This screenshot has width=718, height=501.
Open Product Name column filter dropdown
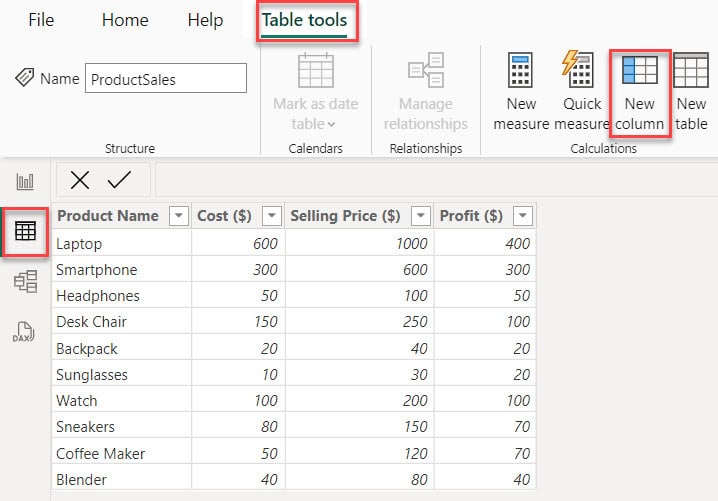pyautogui.click(x=179, y=216)
